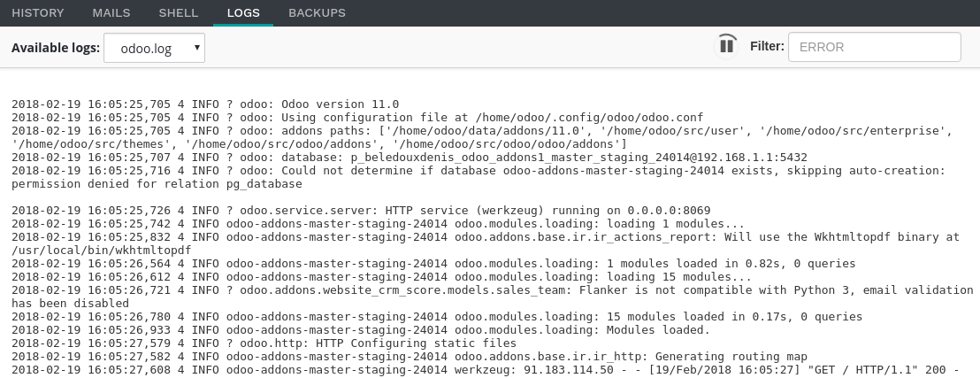Screen dimensions: 980x378
Task: Open the BACKUPS tab
Action: point(317,13)
